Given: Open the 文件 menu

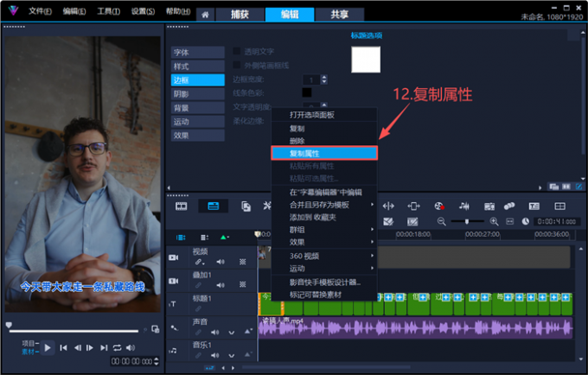Looking at the screenshot, I should 40,11.
